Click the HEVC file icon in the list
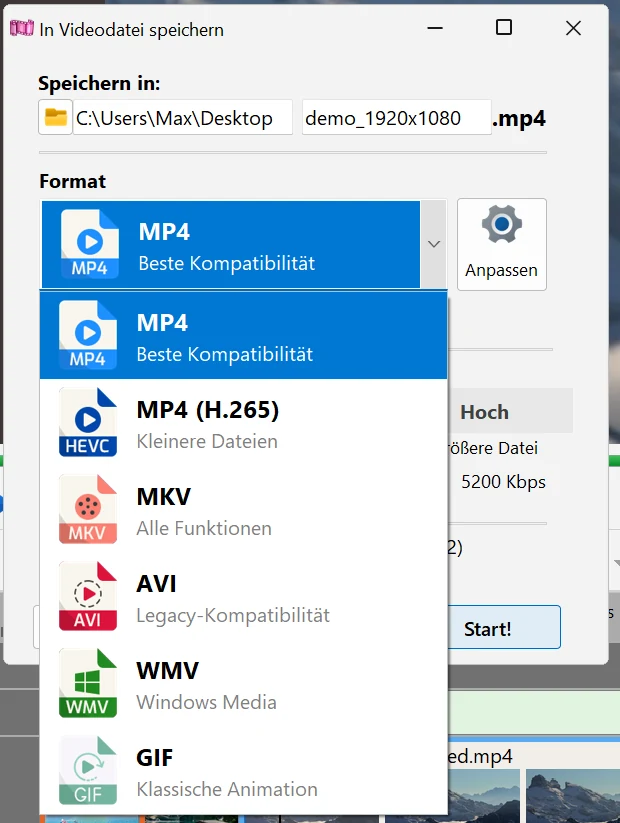The width and height of the screenshot is (620, 823). tap(88, 422)
